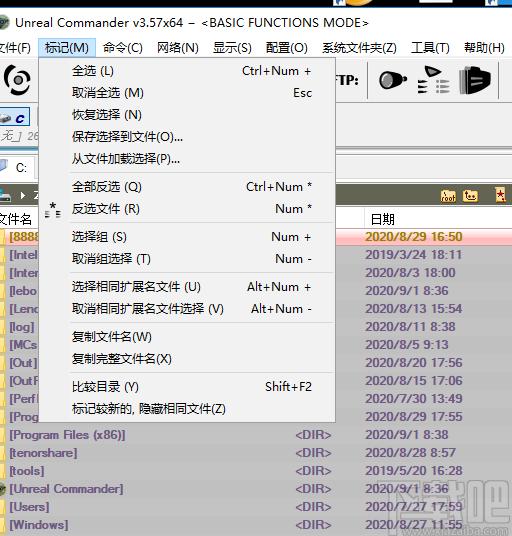Choose 反选文件 (R) menu entry
This screenshot has height=536, width=512.
pos(187,209)
